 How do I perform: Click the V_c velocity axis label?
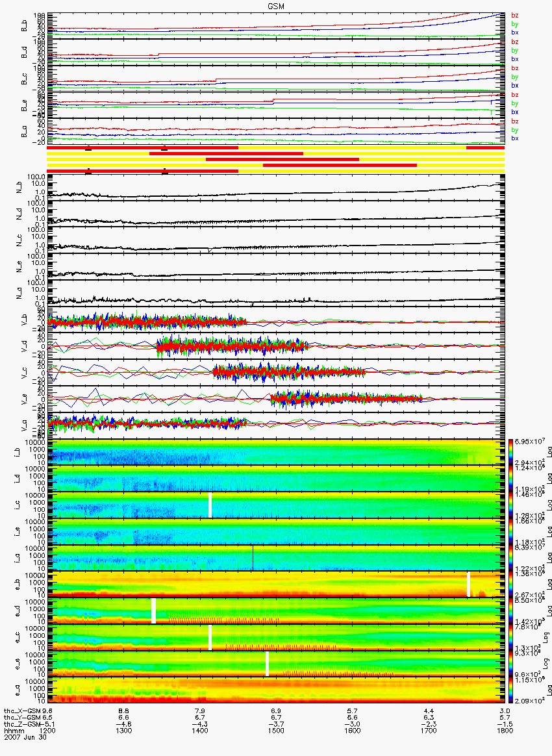24,373
